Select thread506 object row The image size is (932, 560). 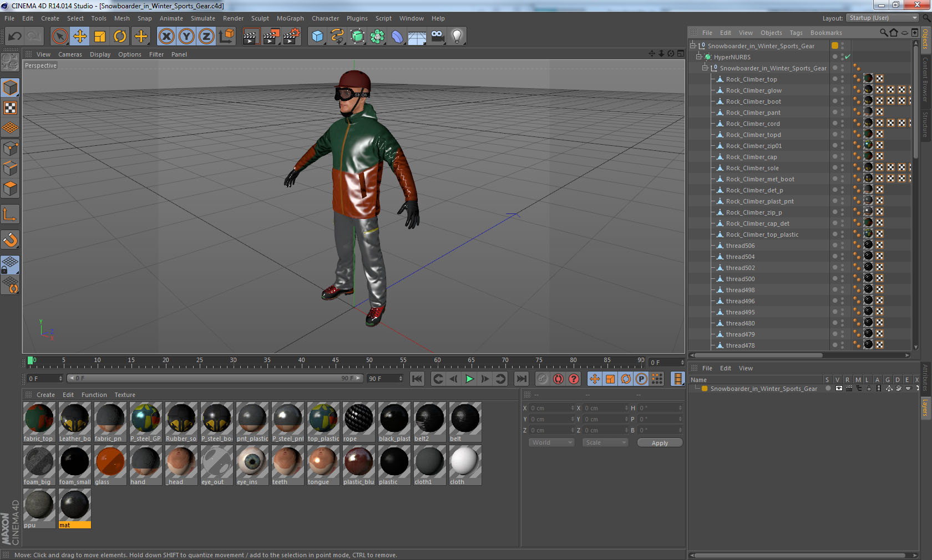coord(740,246)
